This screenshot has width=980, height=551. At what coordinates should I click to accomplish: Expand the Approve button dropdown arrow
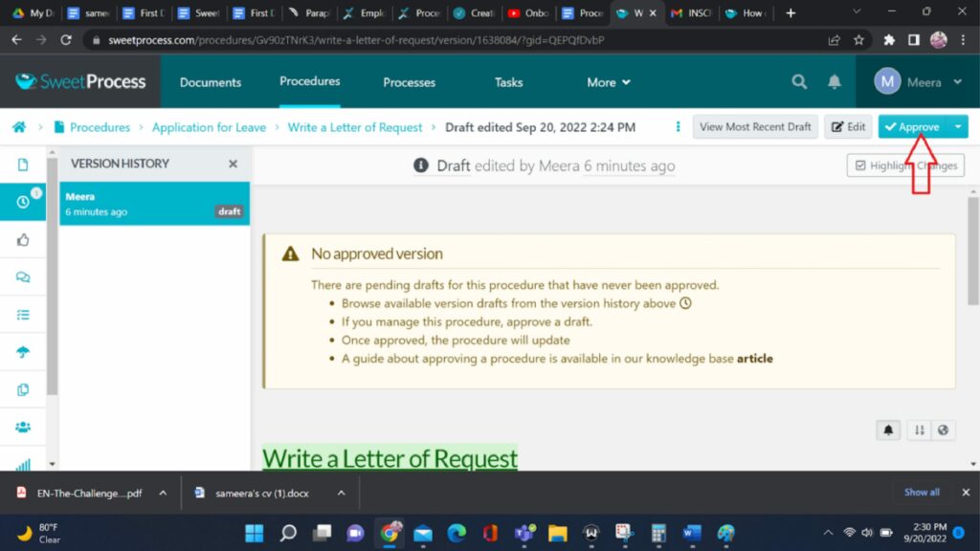tap(958, 127)
